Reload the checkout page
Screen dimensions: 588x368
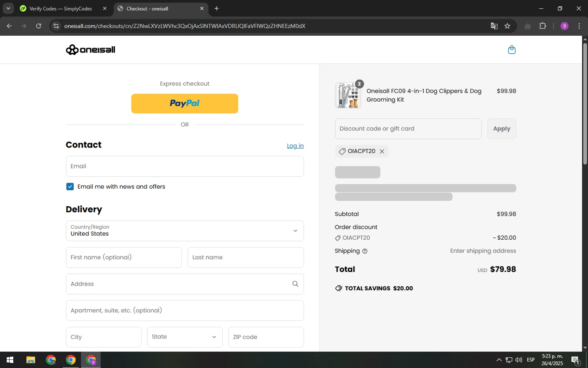coord(38,26)
